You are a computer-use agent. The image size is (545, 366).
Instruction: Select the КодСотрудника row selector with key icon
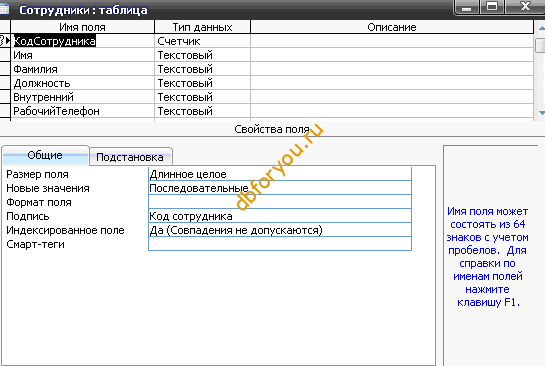tap(5, 41)
